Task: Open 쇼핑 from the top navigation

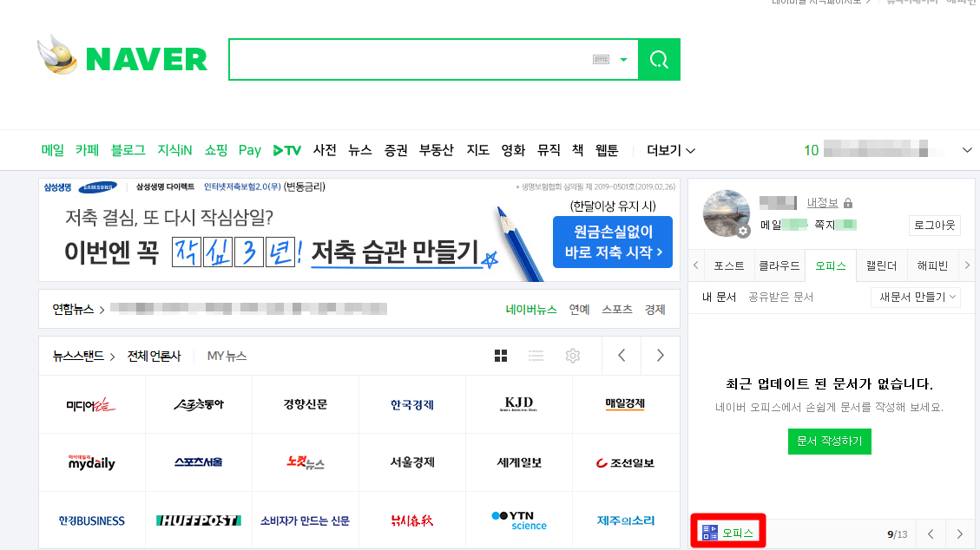Action: [x=215, y=150]
